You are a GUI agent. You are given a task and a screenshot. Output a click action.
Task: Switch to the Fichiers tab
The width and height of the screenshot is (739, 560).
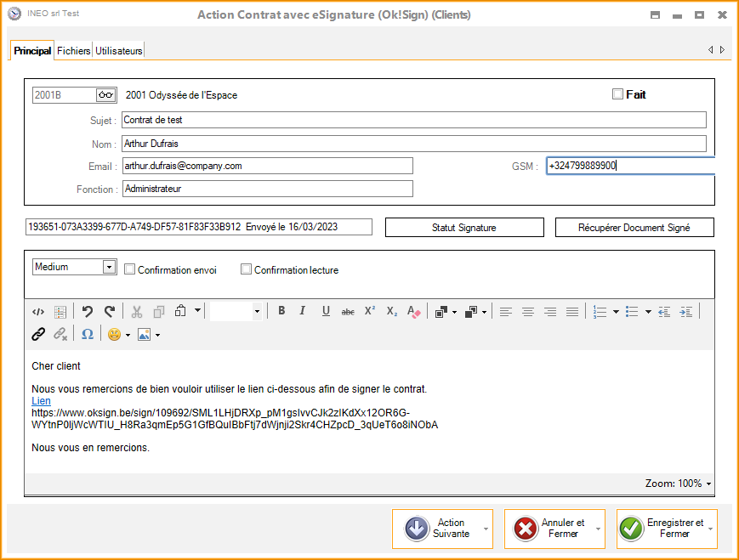(73, 51)
